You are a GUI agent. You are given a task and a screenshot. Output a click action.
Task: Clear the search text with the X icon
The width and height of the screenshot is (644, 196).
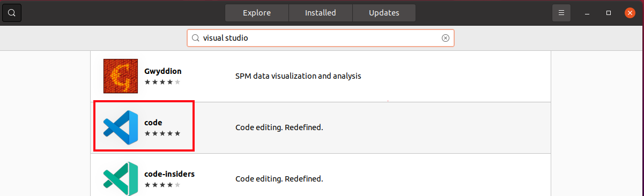pyautogui.click(x=445, y=38)
